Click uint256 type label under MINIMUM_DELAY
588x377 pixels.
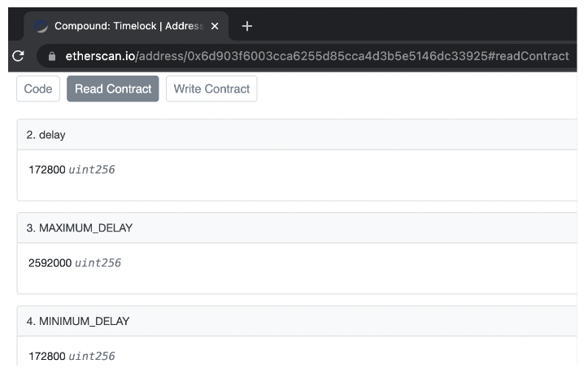point(92,356)
